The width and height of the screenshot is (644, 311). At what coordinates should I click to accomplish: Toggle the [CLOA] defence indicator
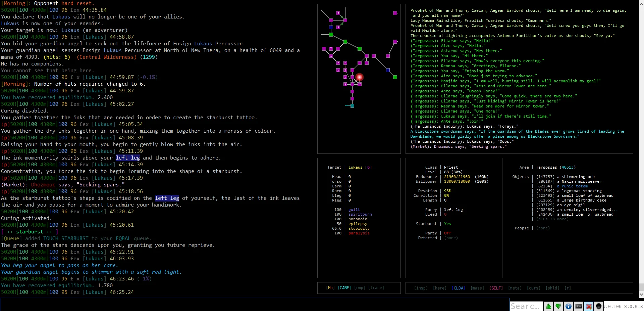(459, 288)
